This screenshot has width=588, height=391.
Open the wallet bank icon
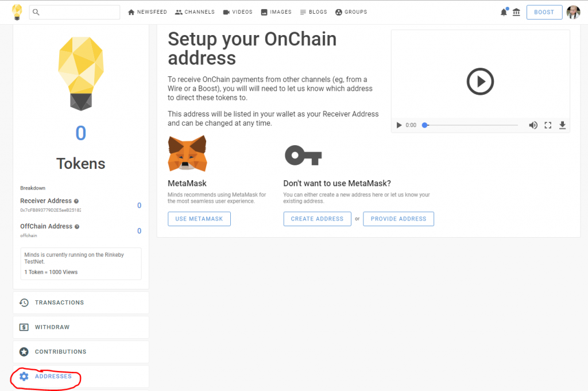point(516,13)
